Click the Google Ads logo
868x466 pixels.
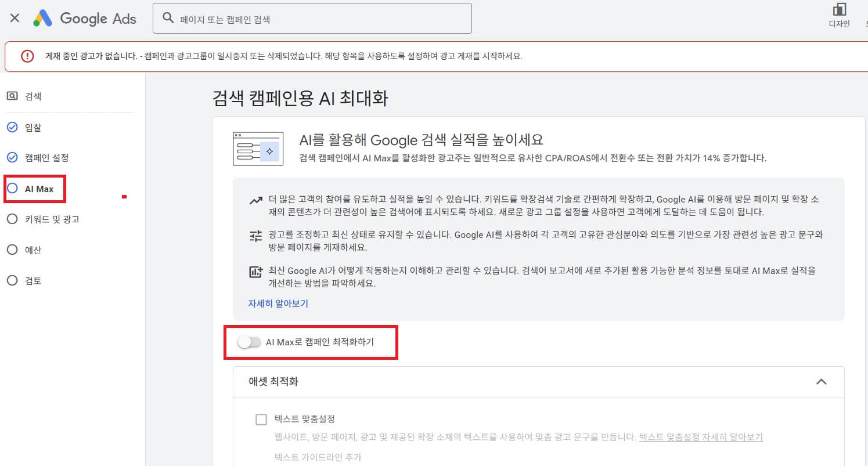(84, 18)
